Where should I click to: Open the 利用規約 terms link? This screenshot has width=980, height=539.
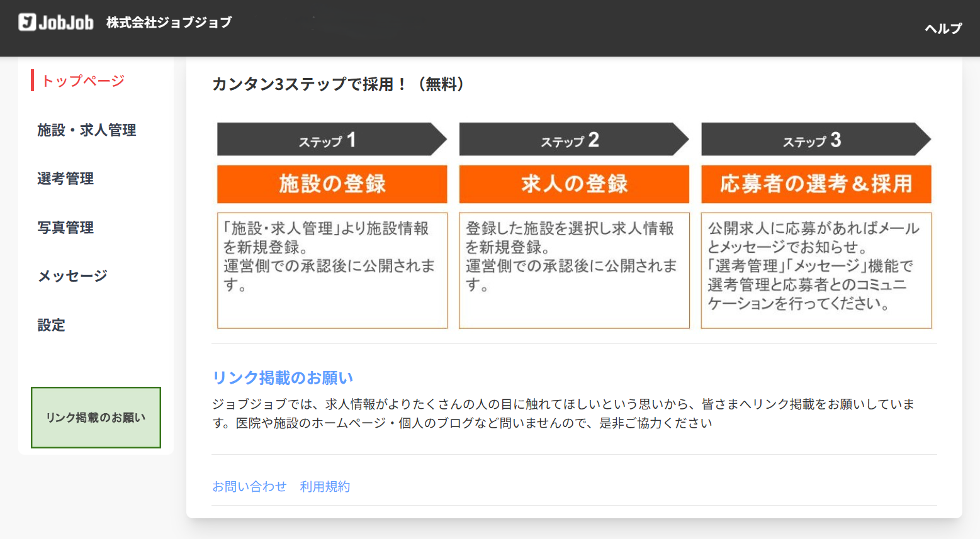pos(325,486)
